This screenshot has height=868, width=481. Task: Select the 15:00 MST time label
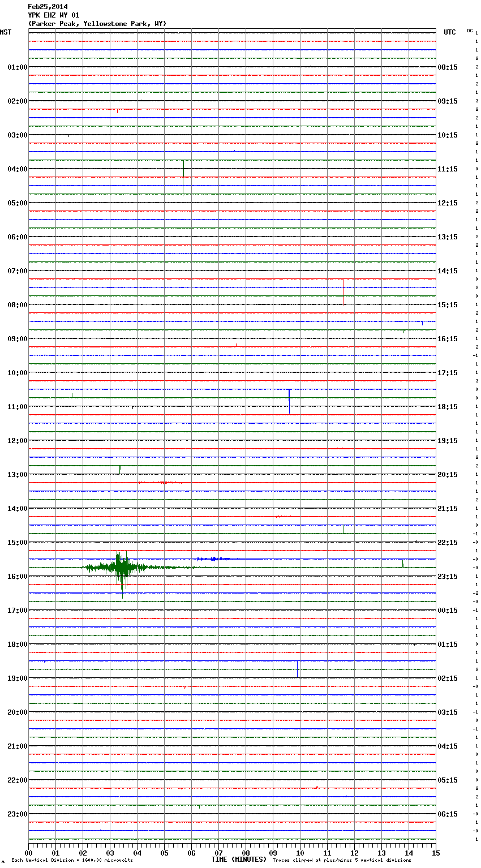point(18,543)
